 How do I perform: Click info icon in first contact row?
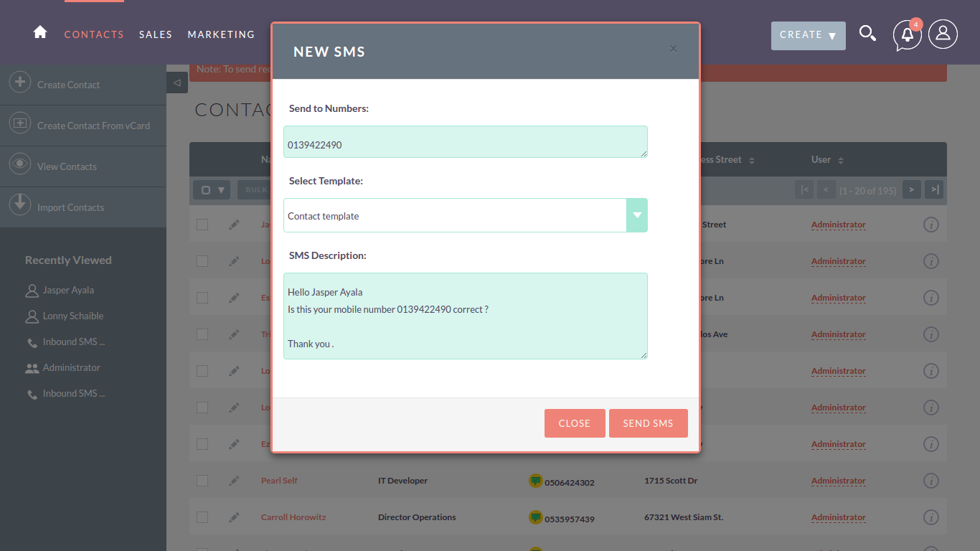pos(931,225)
